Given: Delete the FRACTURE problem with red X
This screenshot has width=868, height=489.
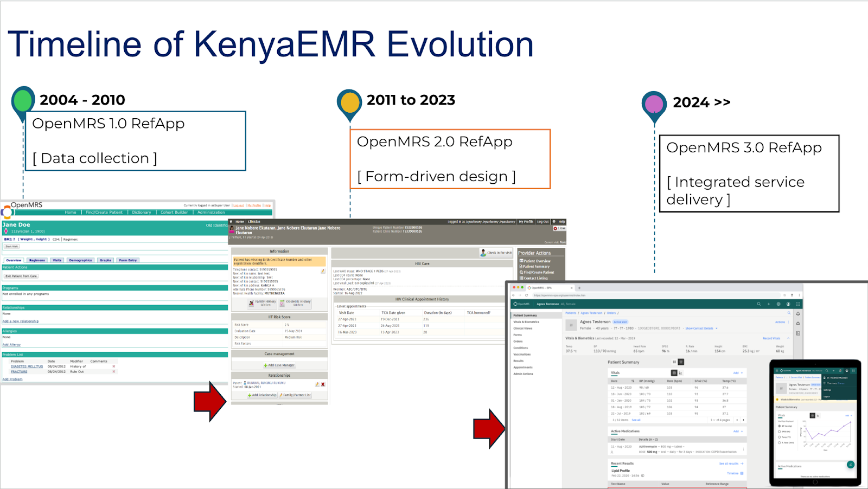Looking at the screenshot, I should click(114, 371).
